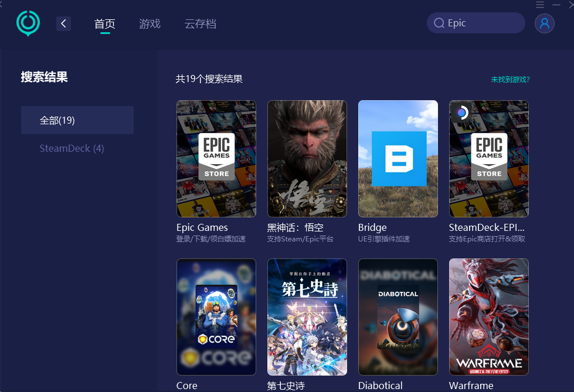Select the 全部(19) filter
The height and width of the screenshot is (392, 574).
tap(77, 120)
